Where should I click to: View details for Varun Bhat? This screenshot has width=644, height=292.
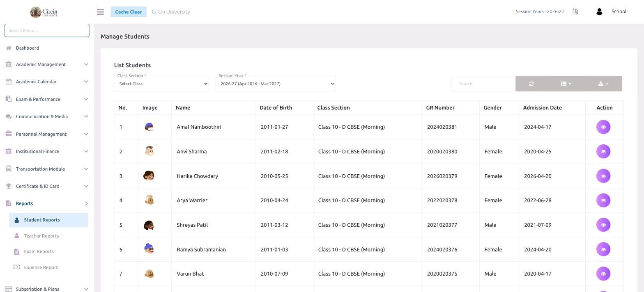(603, 274)
